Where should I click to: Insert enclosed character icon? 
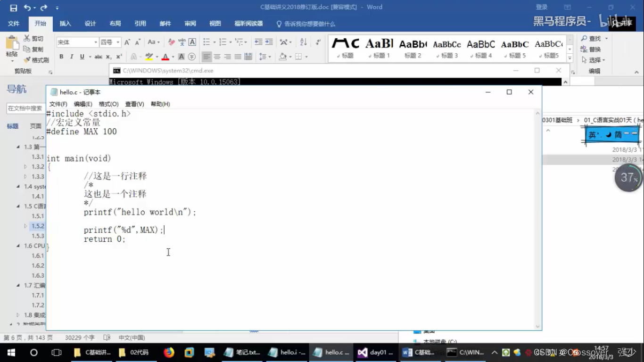[192, 57]
